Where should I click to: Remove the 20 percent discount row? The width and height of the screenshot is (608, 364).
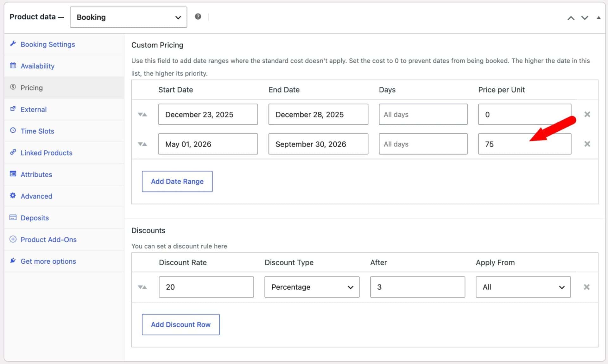[586, 287]
